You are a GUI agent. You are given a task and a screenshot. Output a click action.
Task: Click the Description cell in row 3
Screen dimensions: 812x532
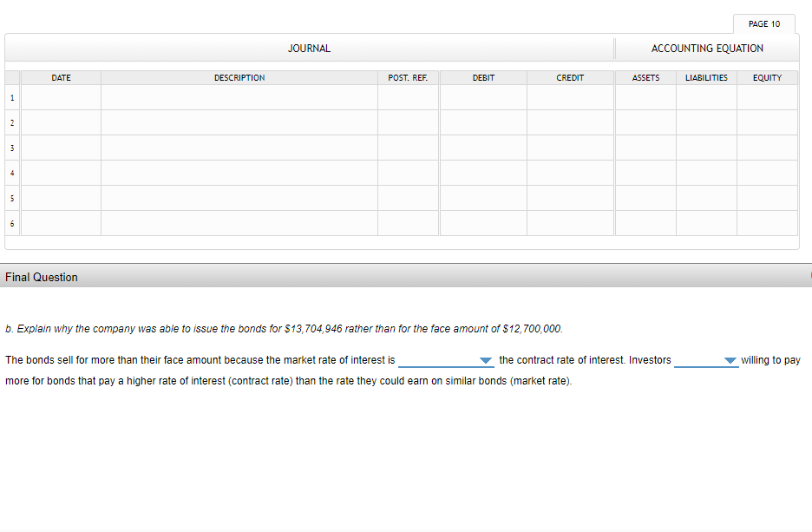(x=239, y=148)
